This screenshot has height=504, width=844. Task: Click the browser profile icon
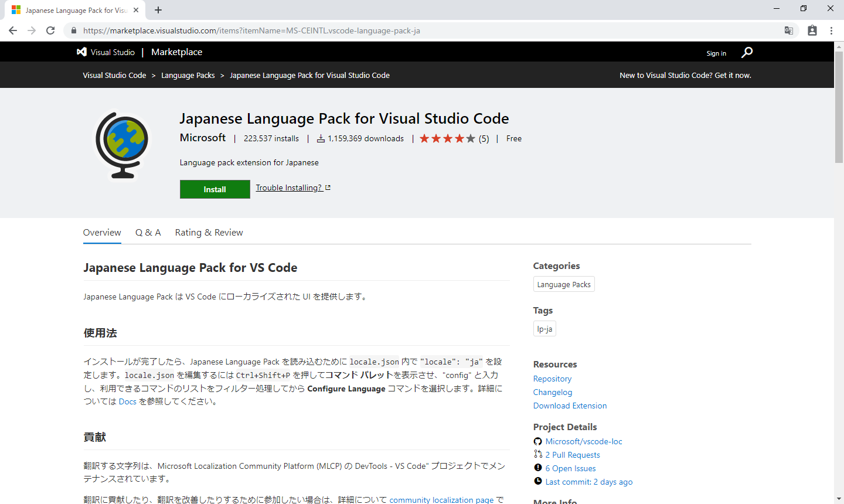(812, 30)
